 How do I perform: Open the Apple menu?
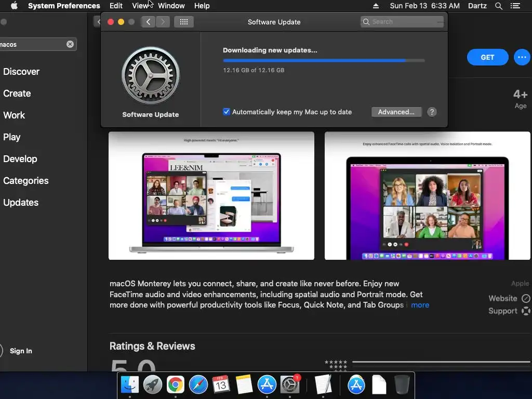14,6
